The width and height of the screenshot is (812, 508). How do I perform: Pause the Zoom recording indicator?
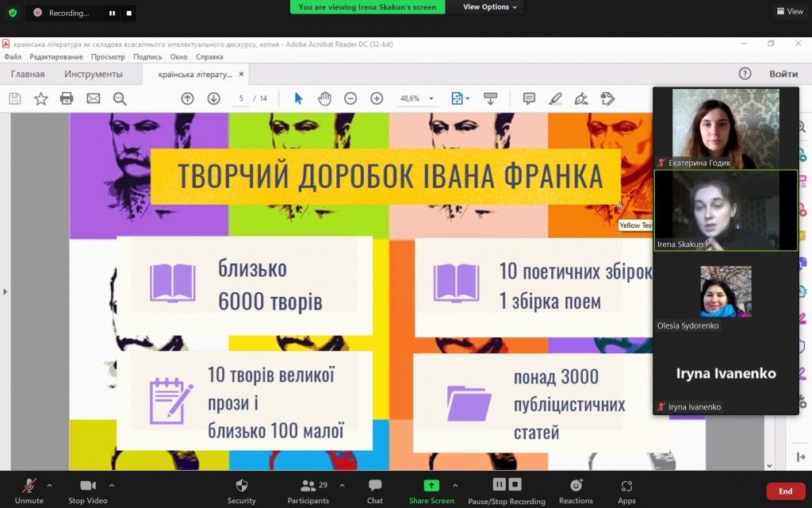click(x=112, y=13)
